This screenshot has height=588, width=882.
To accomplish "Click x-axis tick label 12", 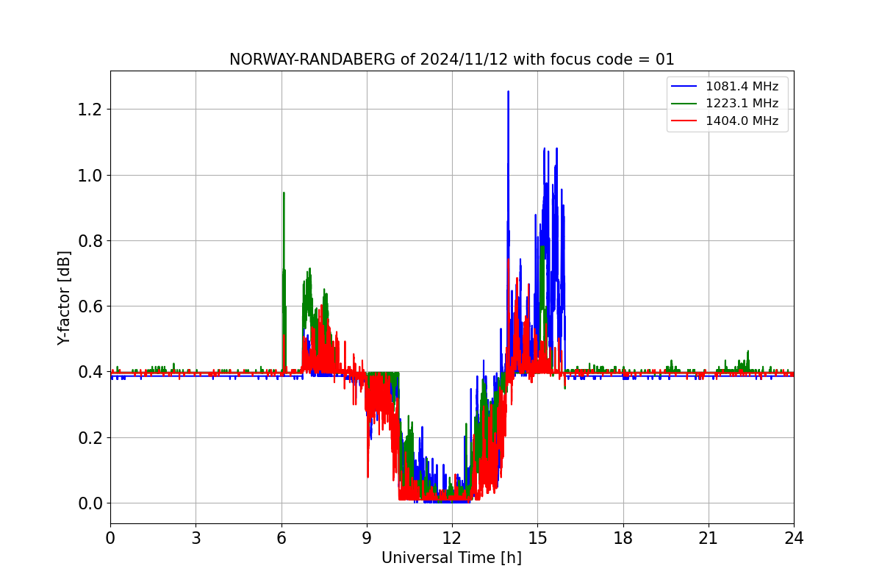I will pyautogui.click(x=452, y=538).
